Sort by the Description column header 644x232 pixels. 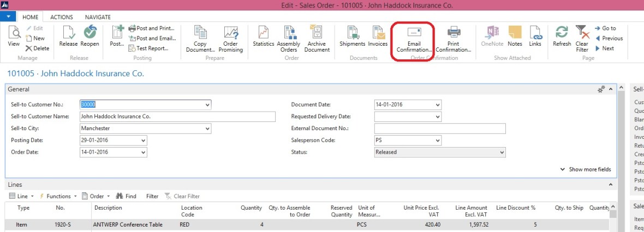pyautogui.click(x=109, y=208)
